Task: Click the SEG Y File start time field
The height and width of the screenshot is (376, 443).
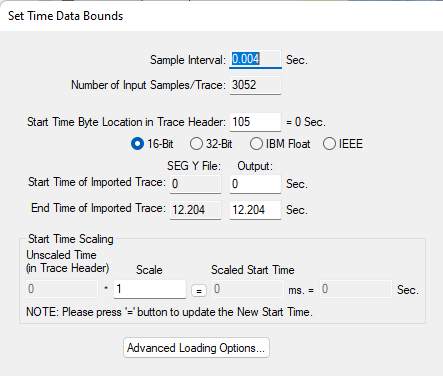Action: coord(195,184)
